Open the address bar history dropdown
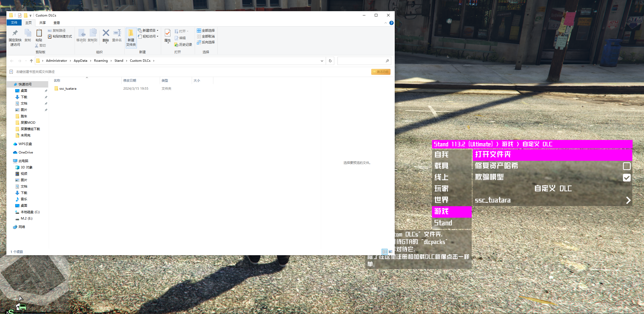This screenshot has height=314, width=644. [x=322, y=61]
